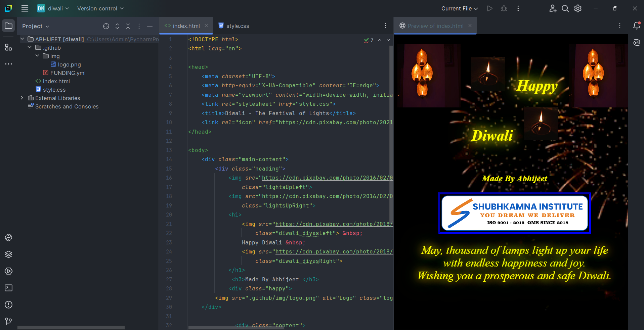Open pixabay image link on line 18

[x=327, y=196]
